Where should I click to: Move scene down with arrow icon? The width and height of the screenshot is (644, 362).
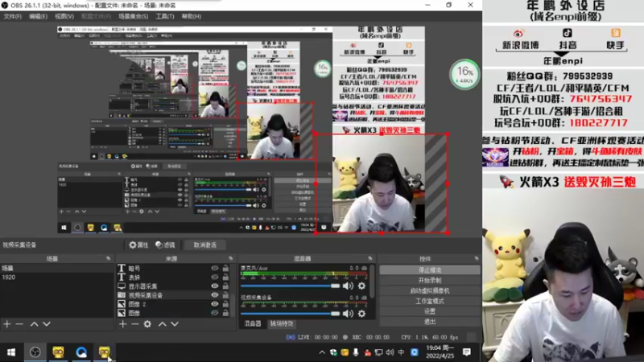pyautogui.click(x=47, y=324)
